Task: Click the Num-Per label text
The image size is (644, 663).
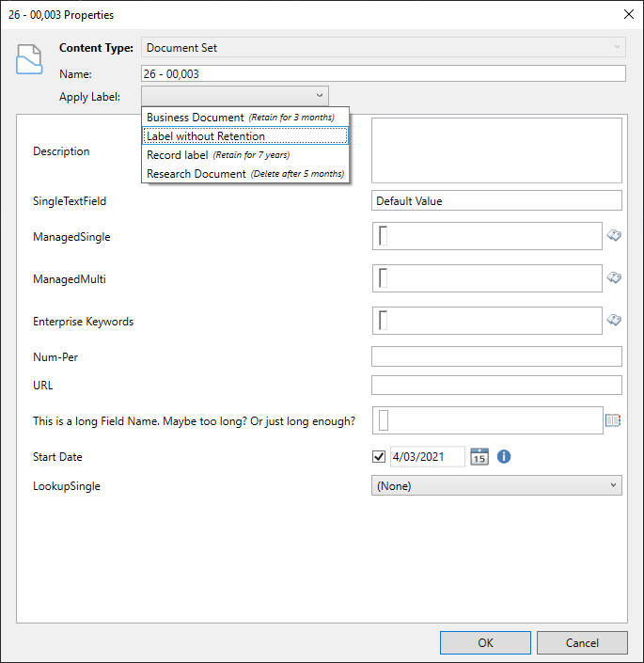Action: click(55, 357)
